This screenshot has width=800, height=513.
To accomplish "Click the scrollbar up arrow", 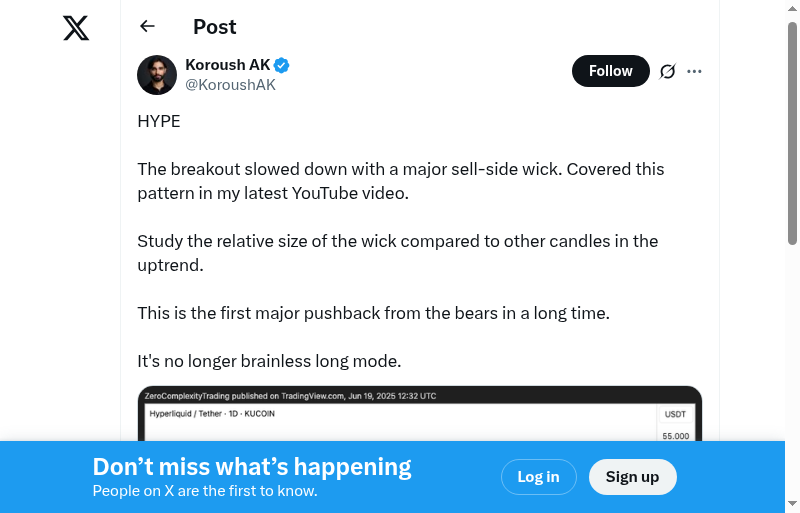I will pos(792,8).
